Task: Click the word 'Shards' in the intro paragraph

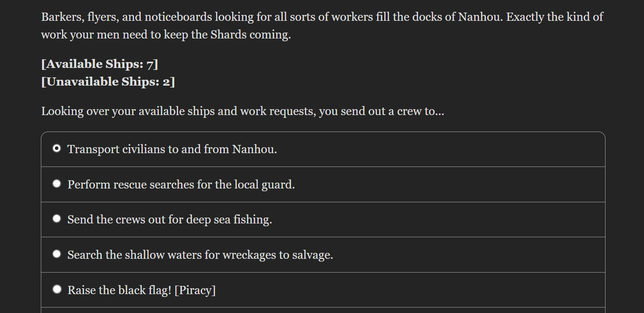Action: (229, 35)
